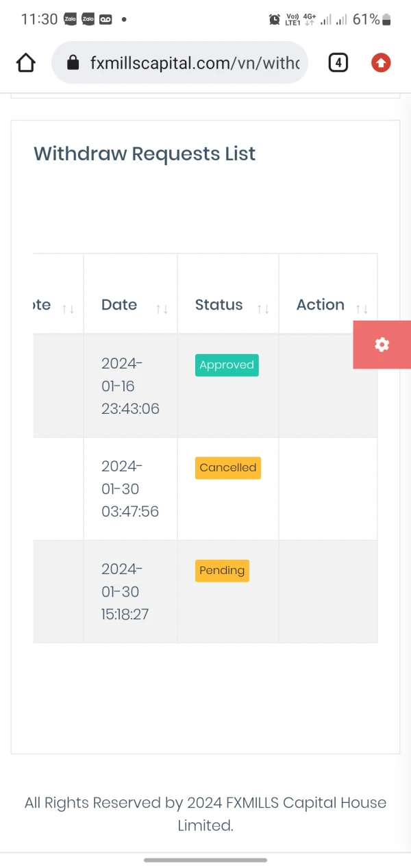Select the Approved status badge
411x868 pixels.
click(227, 365)
